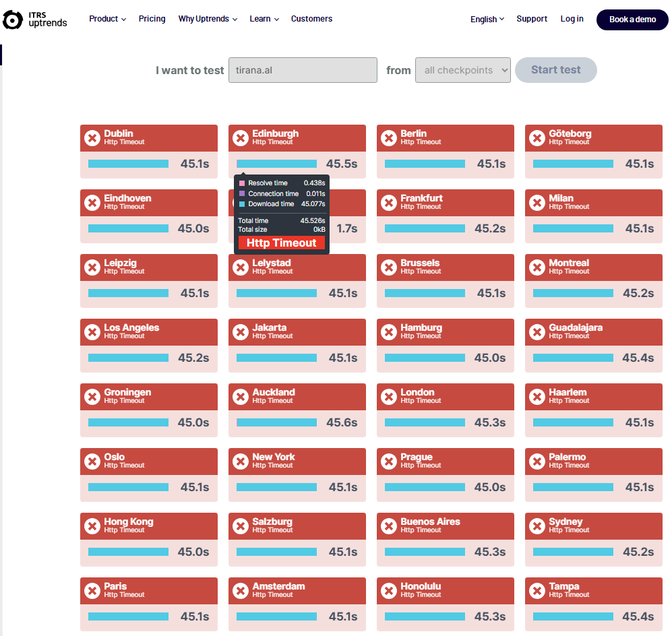Click the error icon next to Berlin
The width and height of the screenshot is (672, 636).
(x=389, y=138)
